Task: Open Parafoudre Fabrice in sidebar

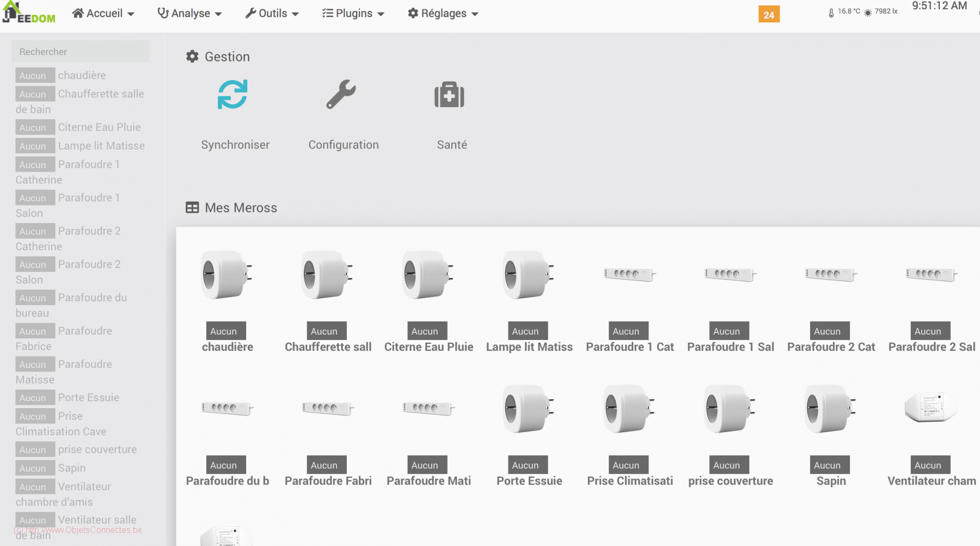Action: pos(64,338)
